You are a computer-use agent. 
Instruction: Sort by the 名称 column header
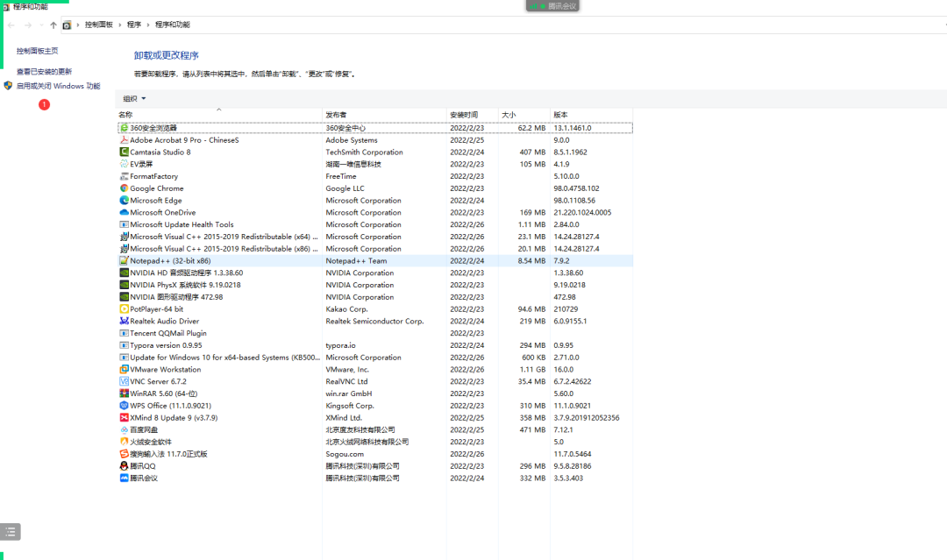(219, 115)
